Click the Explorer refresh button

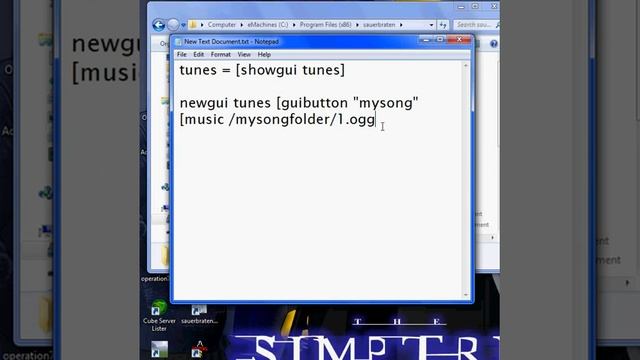pyautogui.click(x=443, y=25)
